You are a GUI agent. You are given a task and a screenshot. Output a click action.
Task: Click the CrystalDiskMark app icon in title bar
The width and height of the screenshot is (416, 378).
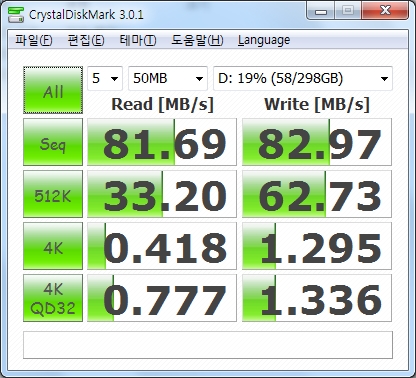pos(16,15)
